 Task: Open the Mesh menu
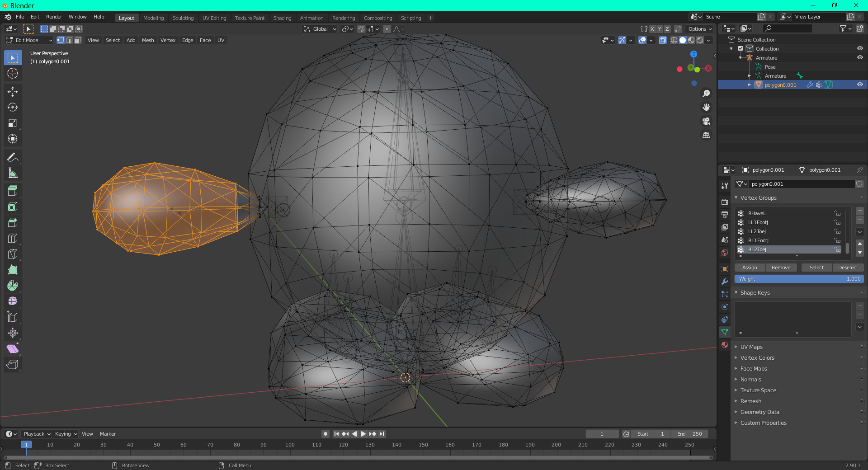pos(148,40)
